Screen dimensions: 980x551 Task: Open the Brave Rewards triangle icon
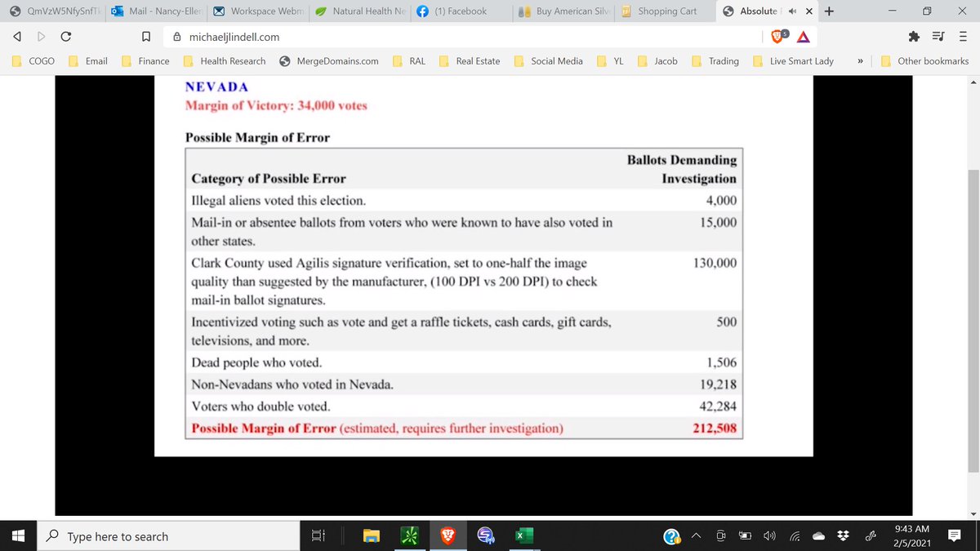(x=804, y=37)
